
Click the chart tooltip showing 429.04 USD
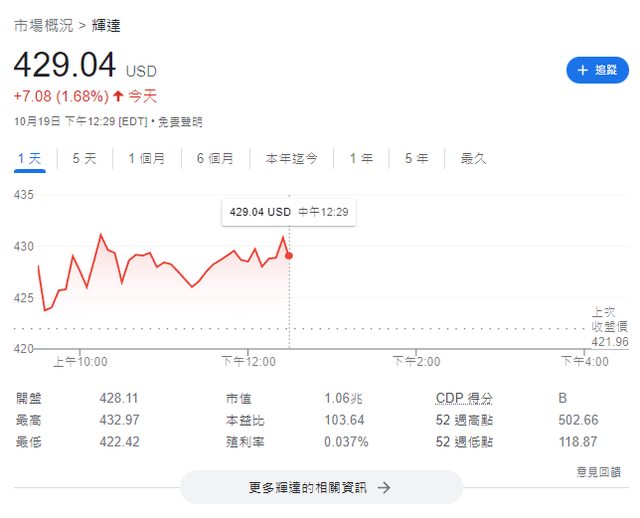pos(288,212)
